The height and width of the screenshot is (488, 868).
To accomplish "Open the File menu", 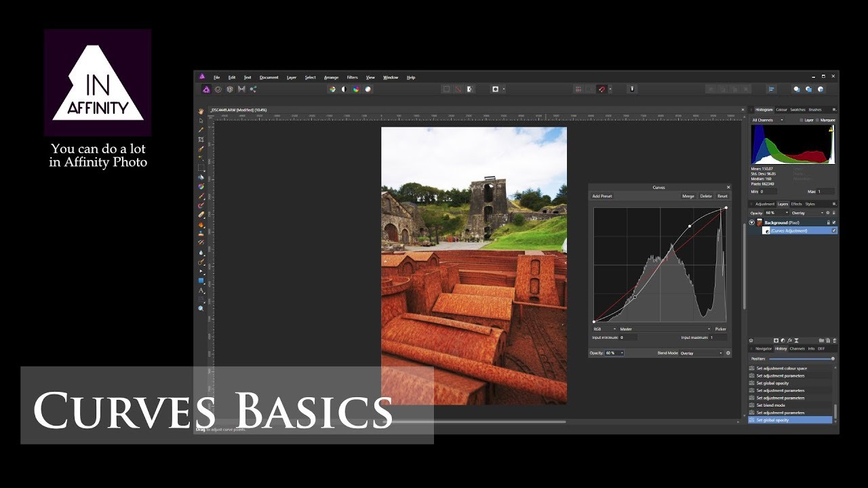I will (x=216, y=77).
